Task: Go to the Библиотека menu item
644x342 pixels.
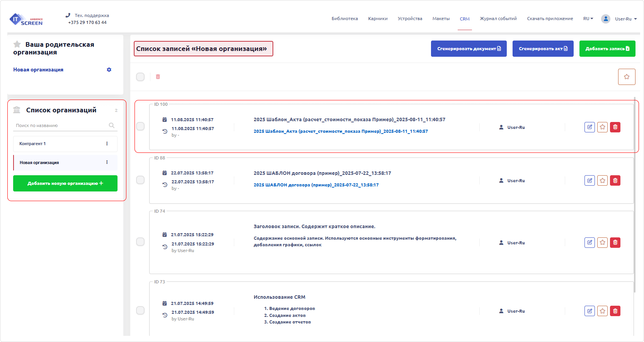Action: pyautogui.click(x=344, y=19)
